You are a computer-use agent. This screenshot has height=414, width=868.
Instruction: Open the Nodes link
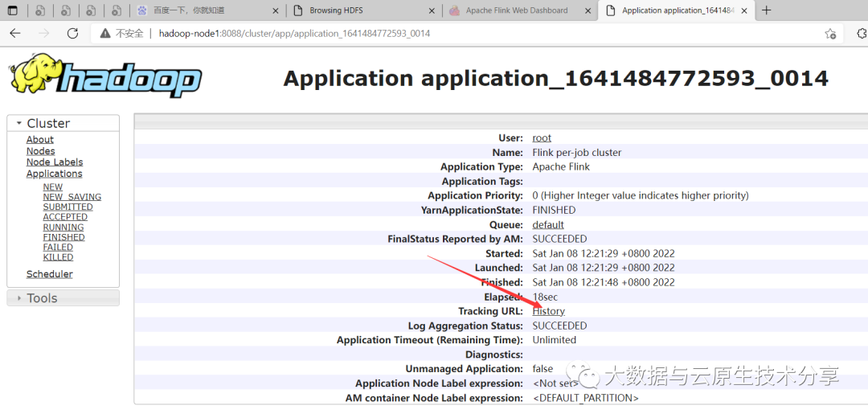point(40,151)
